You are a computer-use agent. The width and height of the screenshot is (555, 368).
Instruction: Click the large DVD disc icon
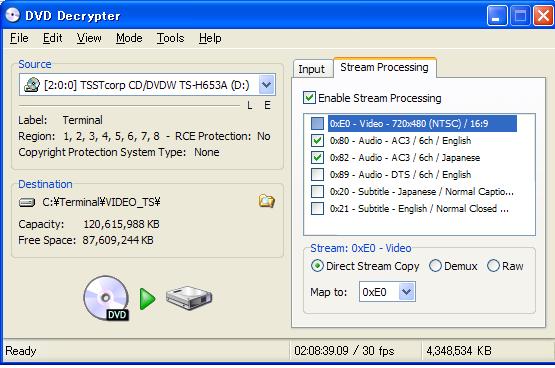[x=106, y=298]
